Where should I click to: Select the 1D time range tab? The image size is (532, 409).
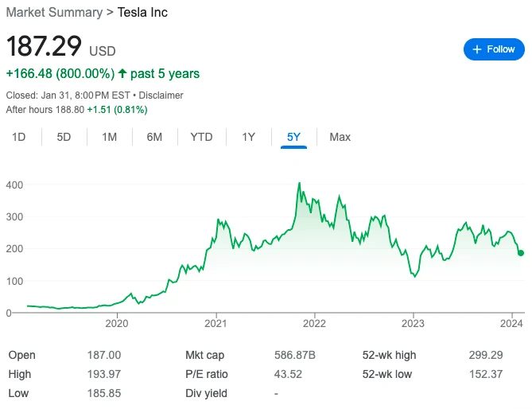[x=19, y=137]
